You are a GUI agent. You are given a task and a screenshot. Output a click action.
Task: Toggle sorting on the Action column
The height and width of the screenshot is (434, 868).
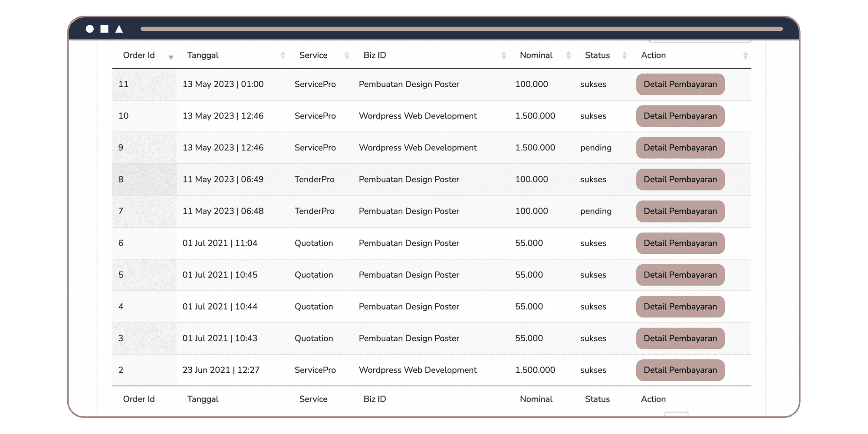(x=745, y=56)
